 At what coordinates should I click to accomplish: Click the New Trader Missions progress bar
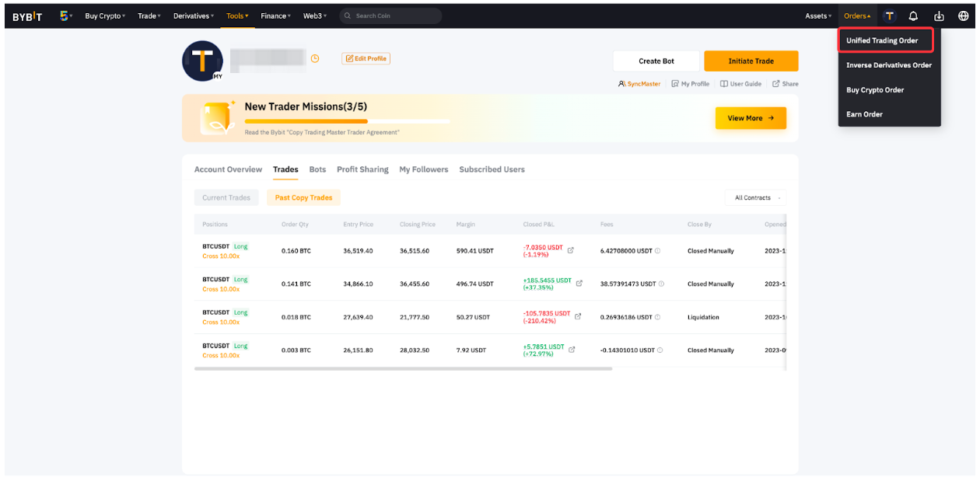click(347, 121)
